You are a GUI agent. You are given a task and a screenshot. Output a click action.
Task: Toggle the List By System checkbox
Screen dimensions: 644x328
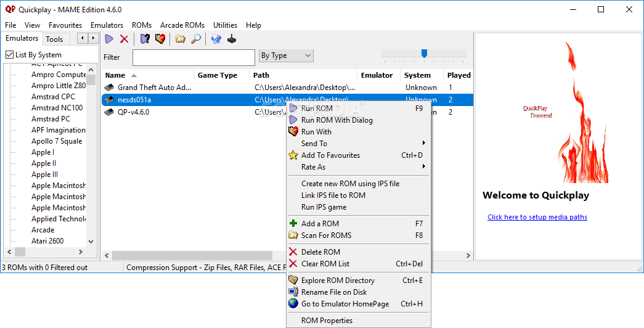click(9, 55)
